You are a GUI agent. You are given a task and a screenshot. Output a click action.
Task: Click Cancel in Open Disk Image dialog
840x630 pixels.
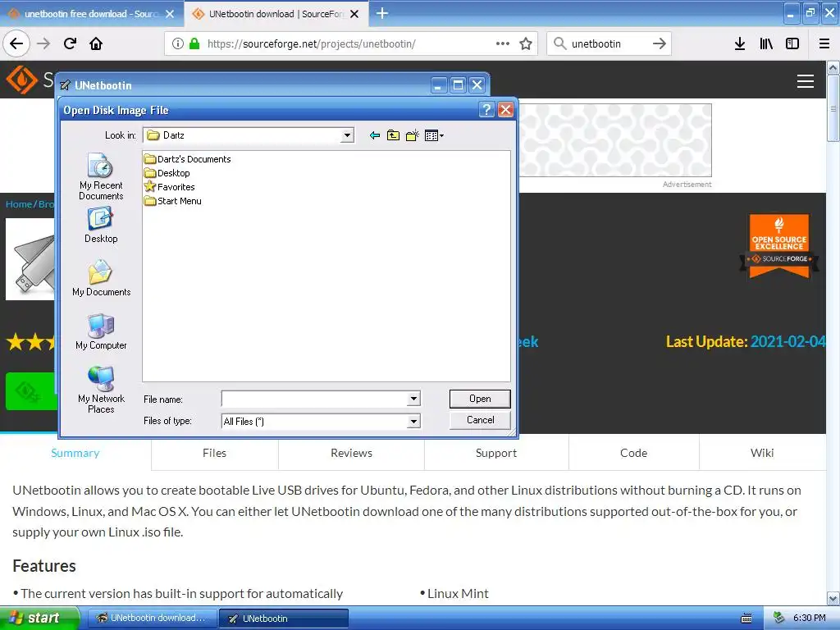(x=480, y=420)
